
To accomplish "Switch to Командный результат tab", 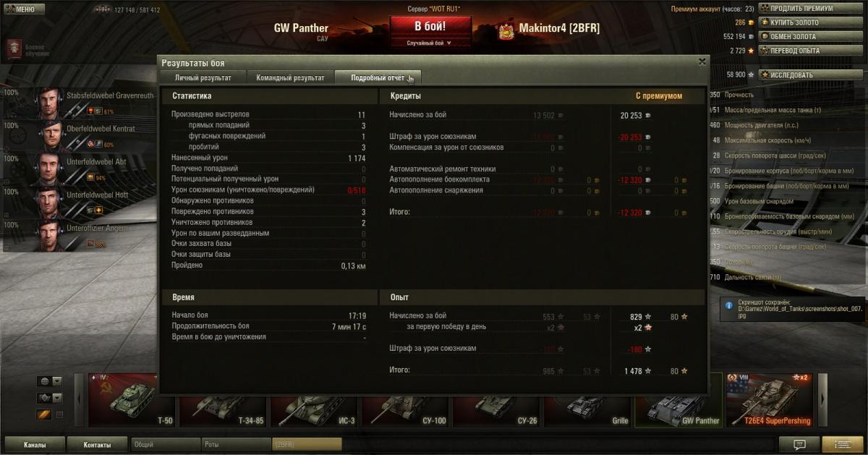I will [291, 77].
